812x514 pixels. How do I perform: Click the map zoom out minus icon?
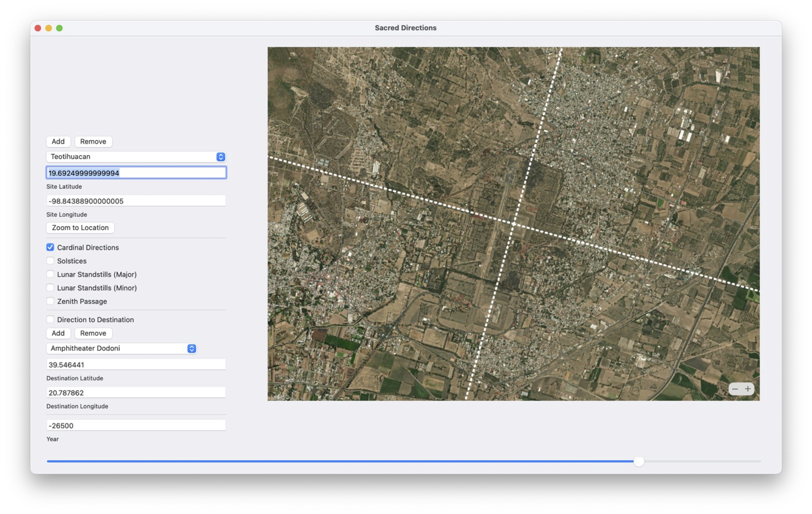[x=735, y=389]
